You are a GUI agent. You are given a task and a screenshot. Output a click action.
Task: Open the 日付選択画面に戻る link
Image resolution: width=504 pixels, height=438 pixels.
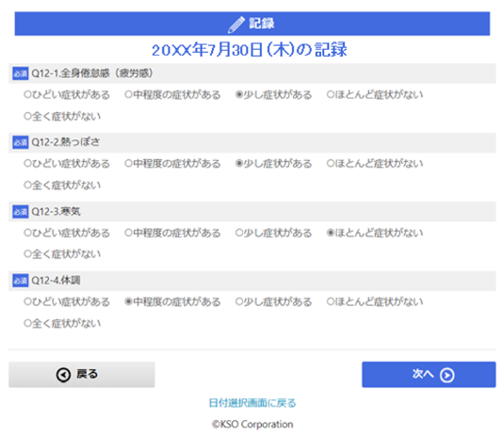coord(252,402)
